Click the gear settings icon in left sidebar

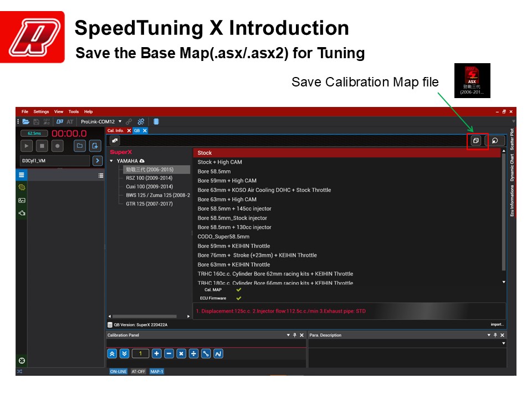point(22,187)
